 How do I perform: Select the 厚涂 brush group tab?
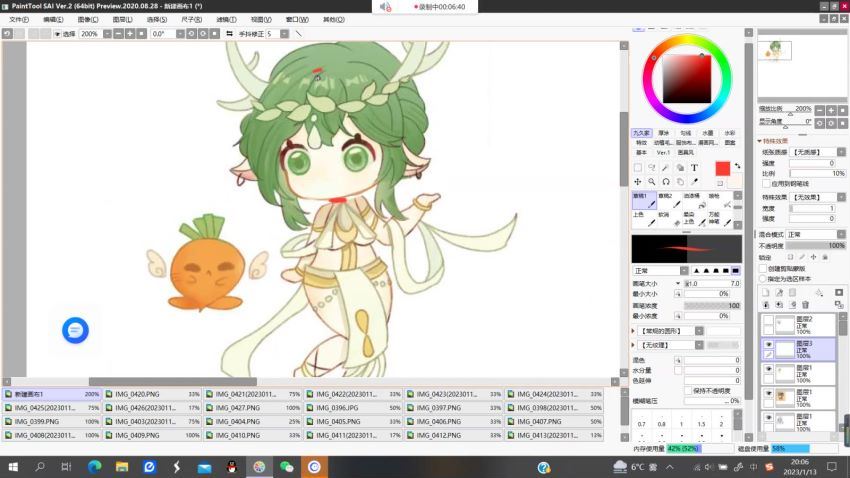tap(664, 133)
